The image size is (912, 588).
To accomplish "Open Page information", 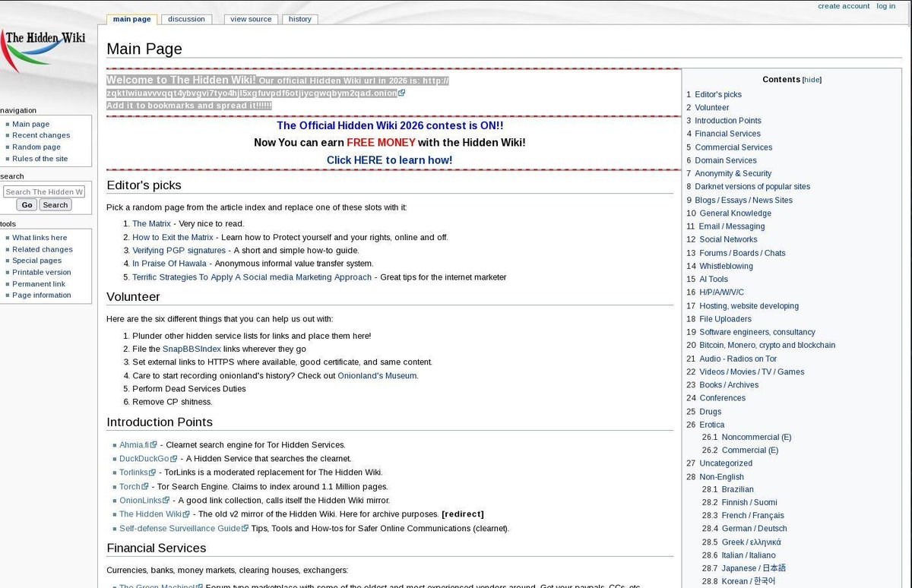I will (x=42, y=295).
